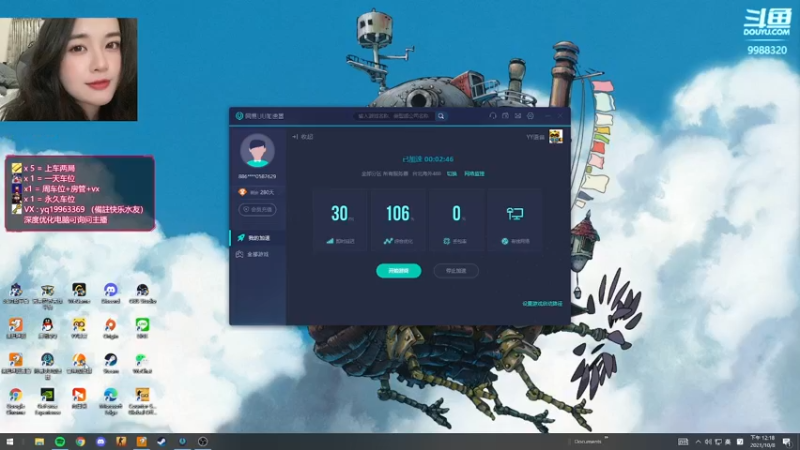
Task: Click the network monitor computer icon card
Action: 515,221
